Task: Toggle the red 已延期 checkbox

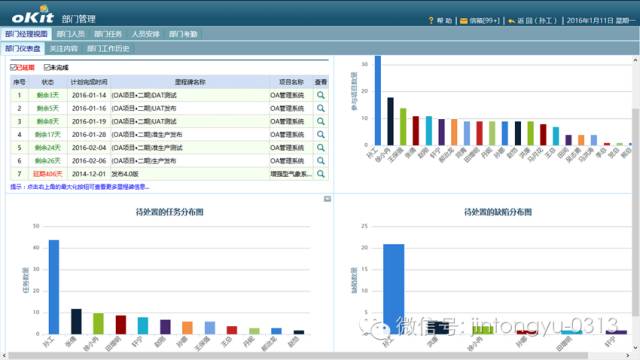Action: pos(13,67)
